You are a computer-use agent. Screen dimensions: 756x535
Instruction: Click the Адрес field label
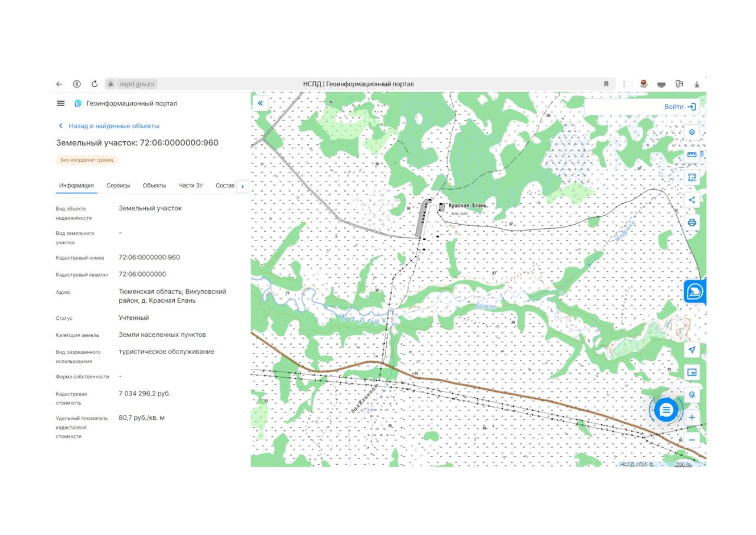64,292
